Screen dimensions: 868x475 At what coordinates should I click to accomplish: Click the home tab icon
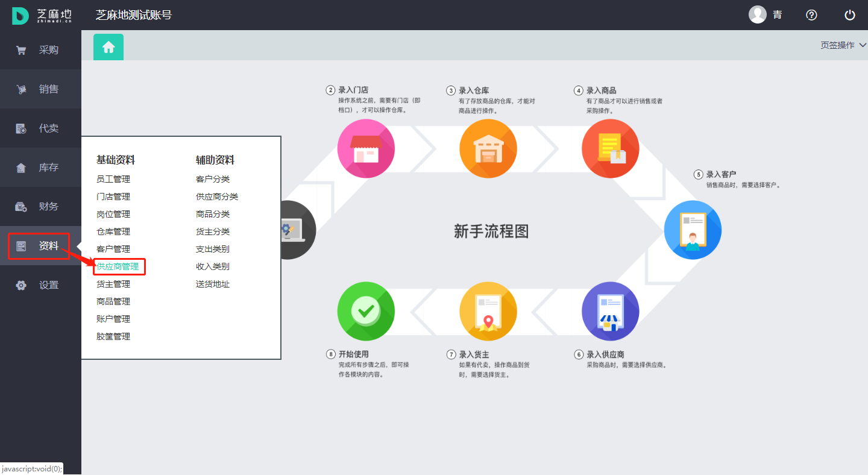(108, 47)
